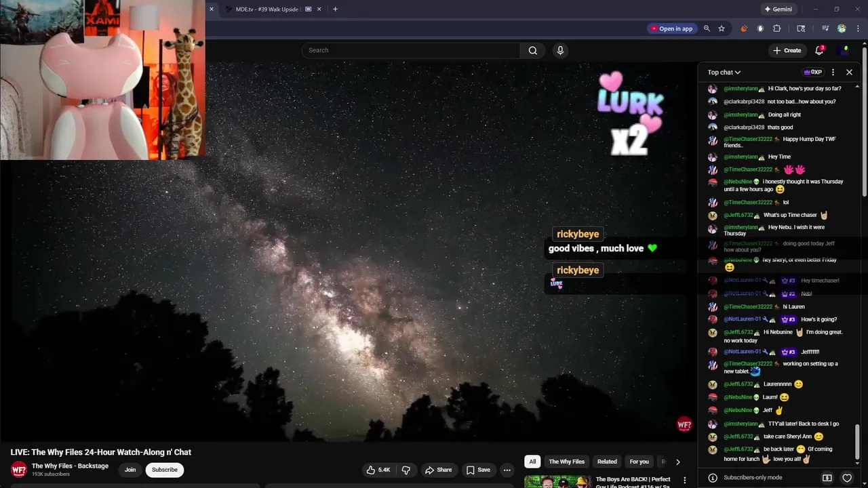Open The Why Files - Backstage channel name
868x488 pixels.
[70, 466]
